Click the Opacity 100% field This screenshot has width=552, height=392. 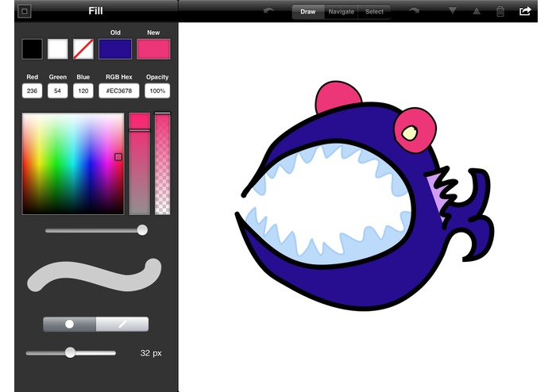[x=157, y=90]
